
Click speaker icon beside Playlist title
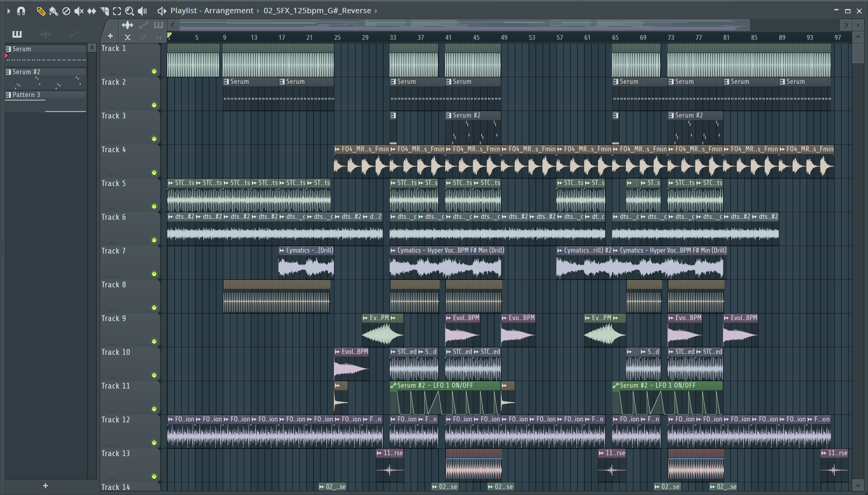coord(162,11)
